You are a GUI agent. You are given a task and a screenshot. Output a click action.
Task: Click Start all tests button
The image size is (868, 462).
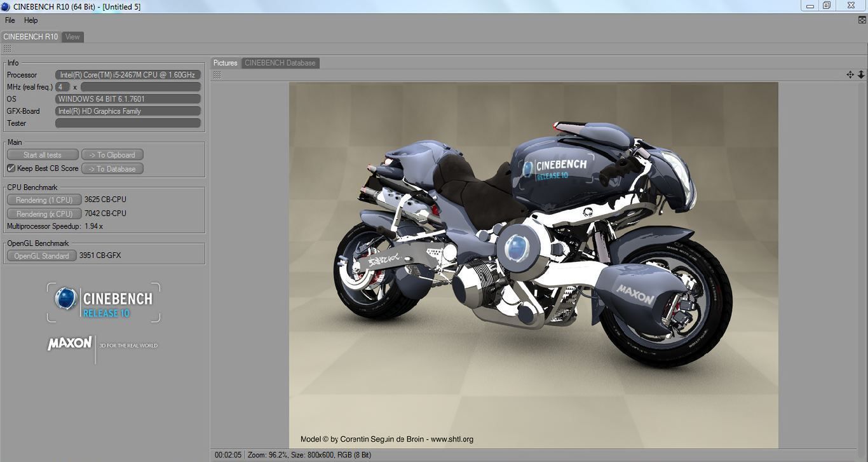(43, 155)
